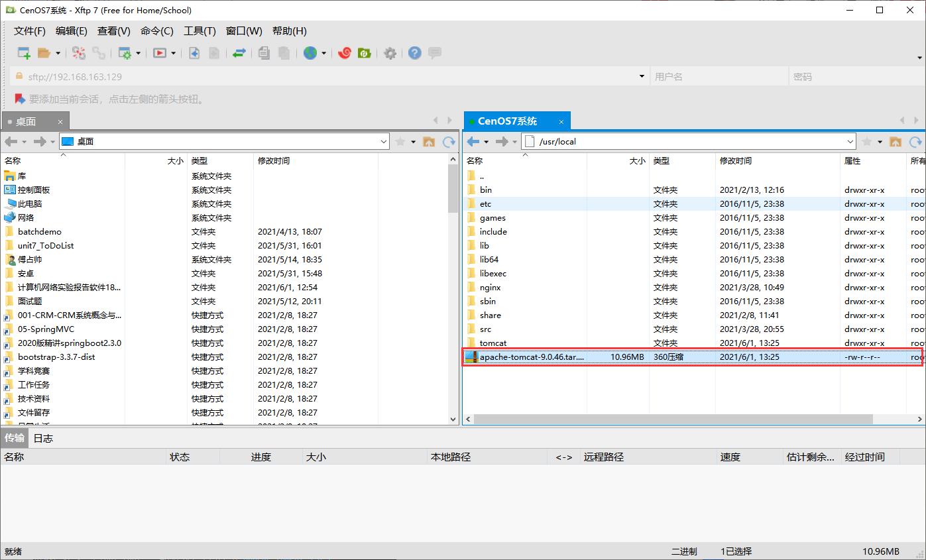Viewport: 926px width, 560px height.
Task: Click the 用户名 username field
Action: pos(718,77)
